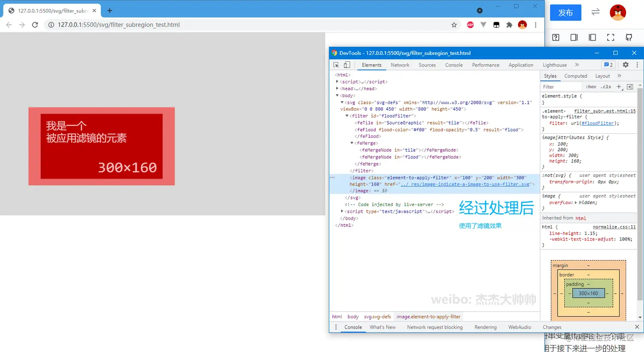This screenshot has height=352, width=644.
Task: Add new style rule plus icon
Action: (x=619, y=87)
